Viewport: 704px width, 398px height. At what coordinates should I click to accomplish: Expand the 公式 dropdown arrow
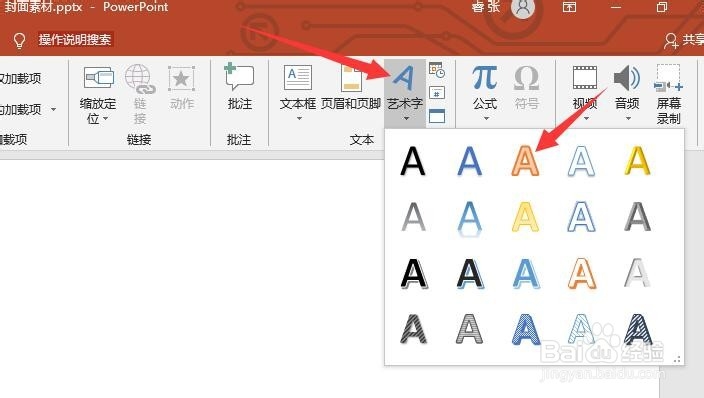486,119
